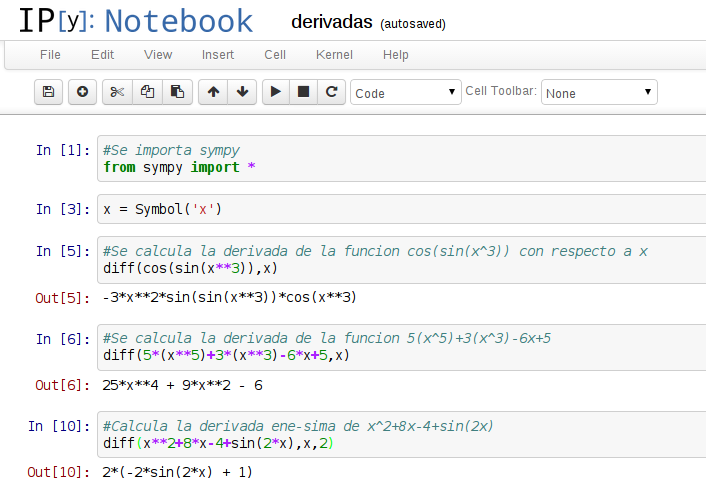Viewport: 706px width, 486px height.
Task: Move selected cell up with arrow icon
Action: (x=213, y=92)
